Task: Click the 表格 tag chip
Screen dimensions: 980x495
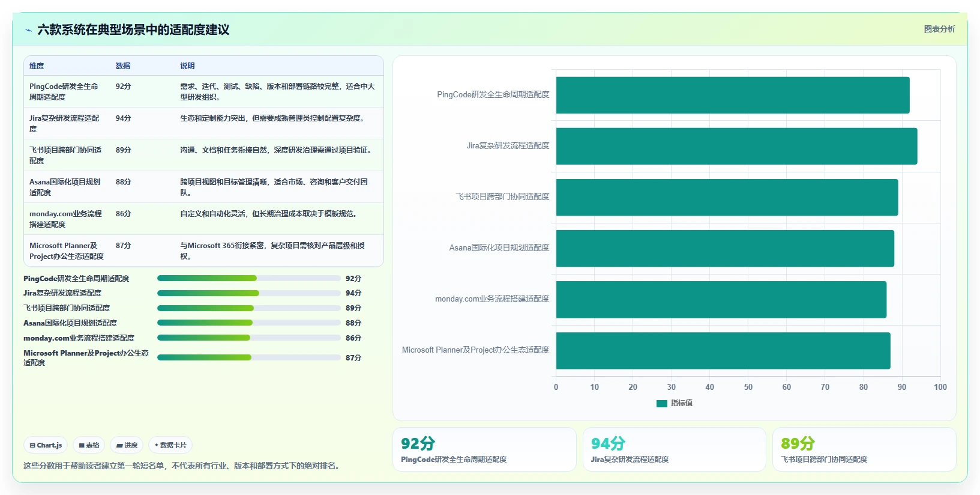Action: click(x=89, y=445)
